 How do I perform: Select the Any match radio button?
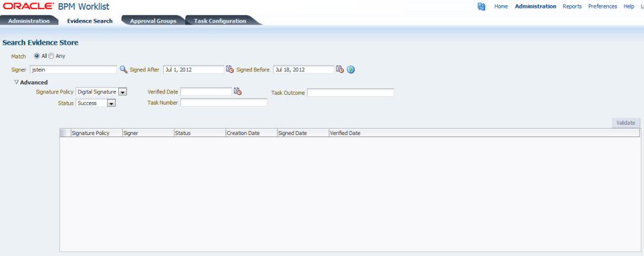click(51, 56)
